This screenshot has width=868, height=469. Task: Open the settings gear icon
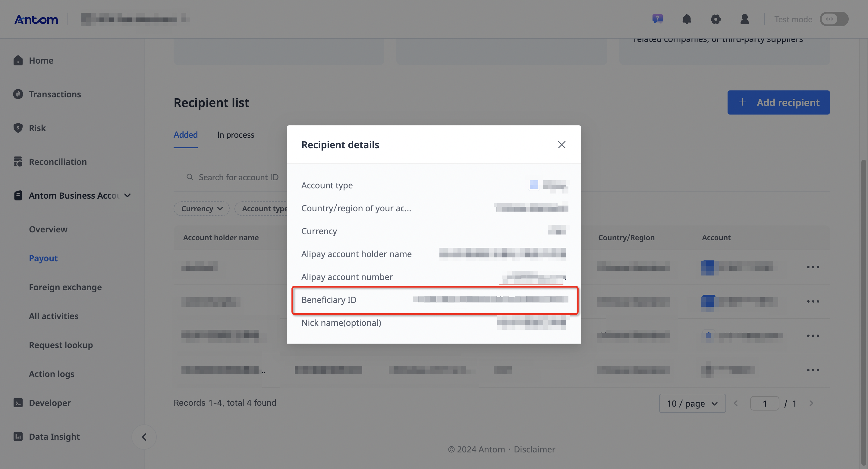click(x=715, y=19)
